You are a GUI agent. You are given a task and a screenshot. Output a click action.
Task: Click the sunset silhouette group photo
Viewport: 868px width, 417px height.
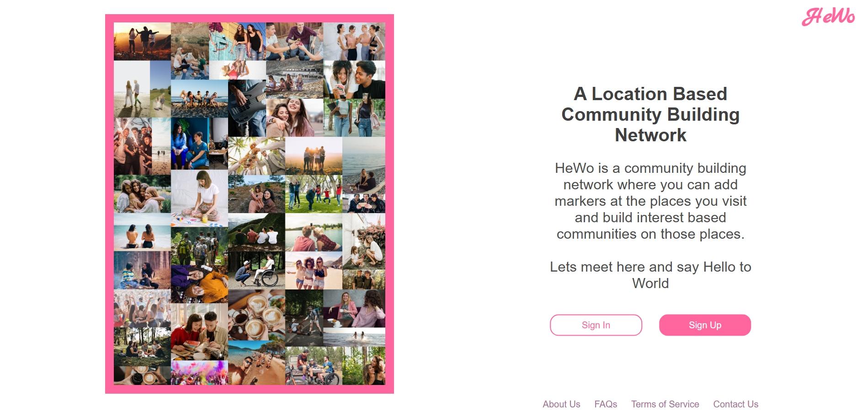click(x=142, y=41)
